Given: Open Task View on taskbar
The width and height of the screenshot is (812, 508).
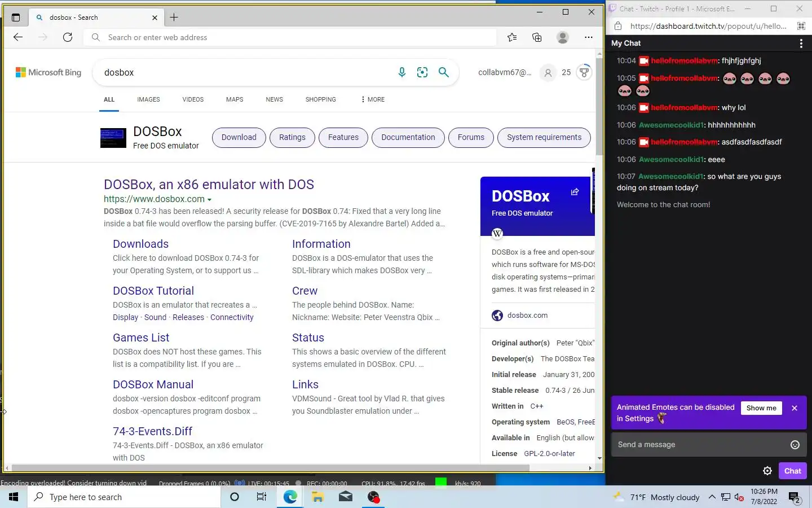Looking at the screenshot, I should [262, 497].
